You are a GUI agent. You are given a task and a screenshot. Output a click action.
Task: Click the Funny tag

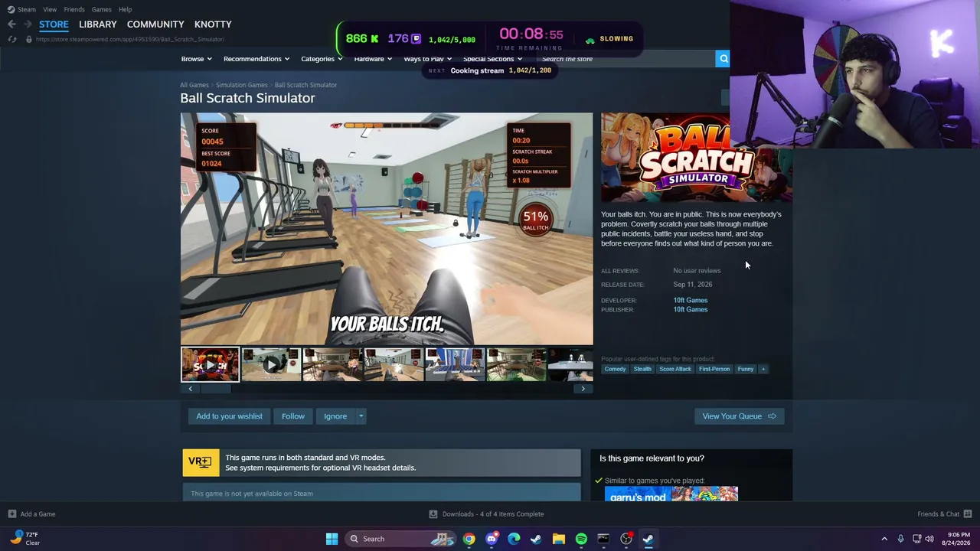tap(746, 369)
